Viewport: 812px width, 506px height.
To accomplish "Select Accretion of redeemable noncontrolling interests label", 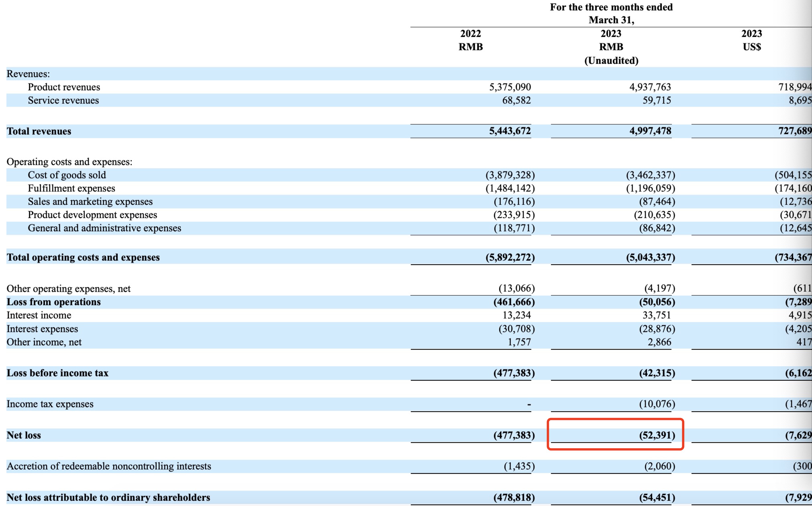I will pos(109,466).
